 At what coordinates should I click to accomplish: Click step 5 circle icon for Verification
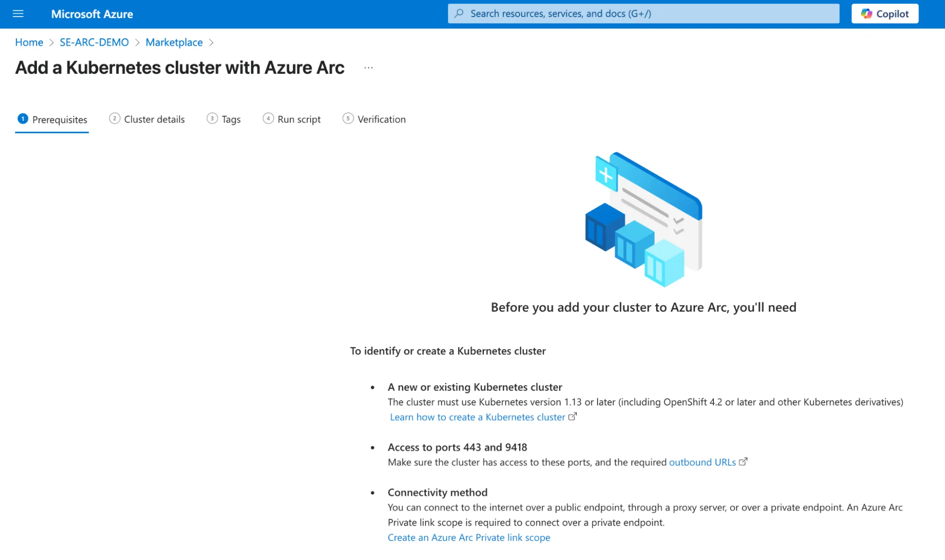348,119
